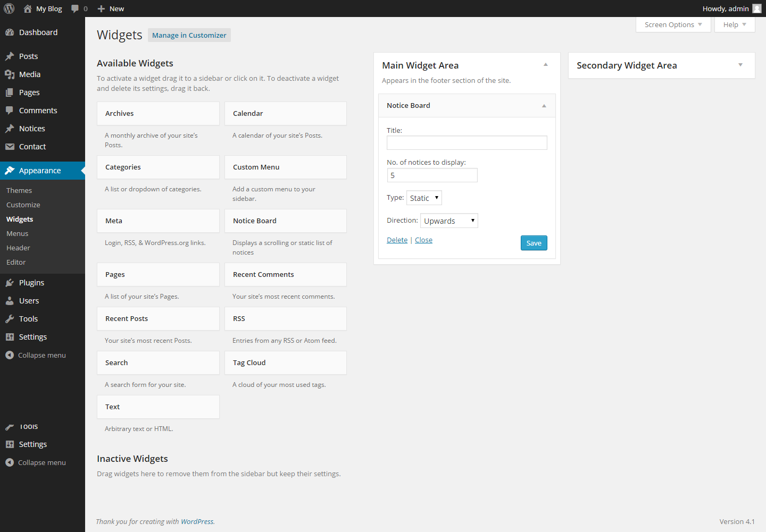Expand the Secondary Widget Area panel
The image size is (766, 532).
[740, 65]
